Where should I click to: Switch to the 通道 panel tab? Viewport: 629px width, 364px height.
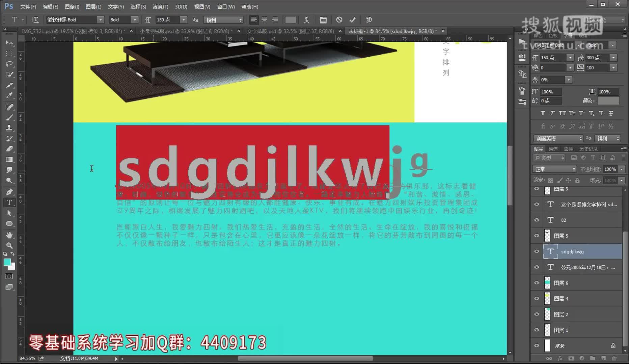coord(553,149)
